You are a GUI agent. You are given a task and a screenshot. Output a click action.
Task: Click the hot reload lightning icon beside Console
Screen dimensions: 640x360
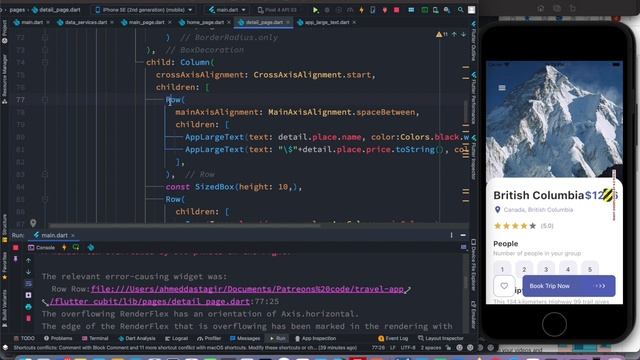click(64, 247)
